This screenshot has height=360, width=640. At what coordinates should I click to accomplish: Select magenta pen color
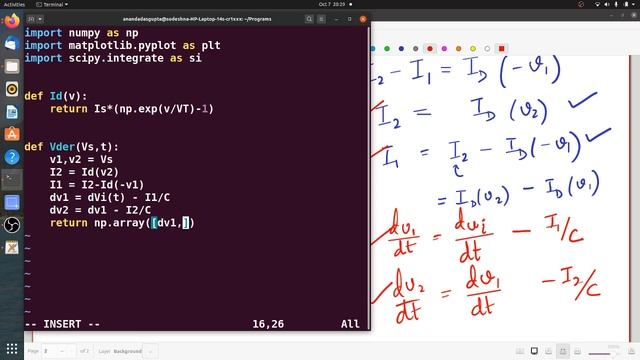444,49
